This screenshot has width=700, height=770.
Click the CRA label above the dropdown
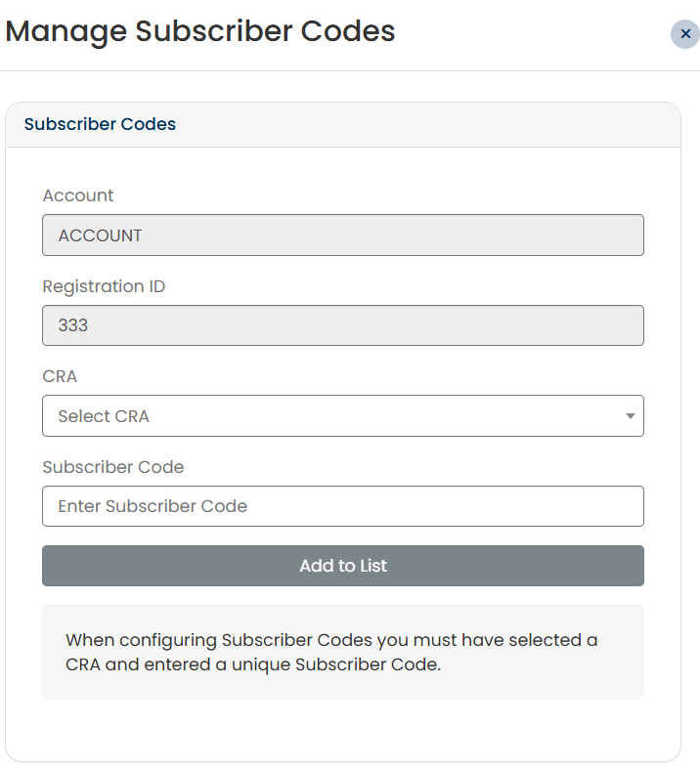pyautogui.click(x=60, y=376)
